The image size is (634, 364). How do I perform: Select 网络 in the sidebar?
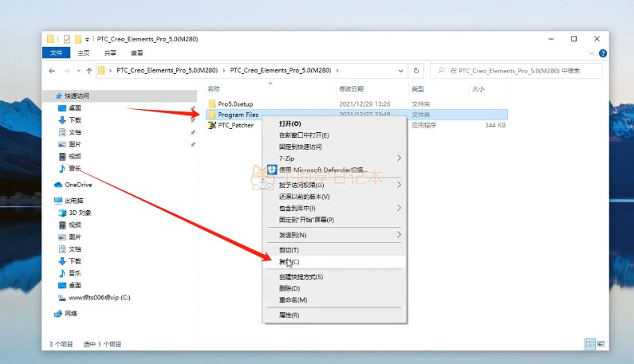70,314
